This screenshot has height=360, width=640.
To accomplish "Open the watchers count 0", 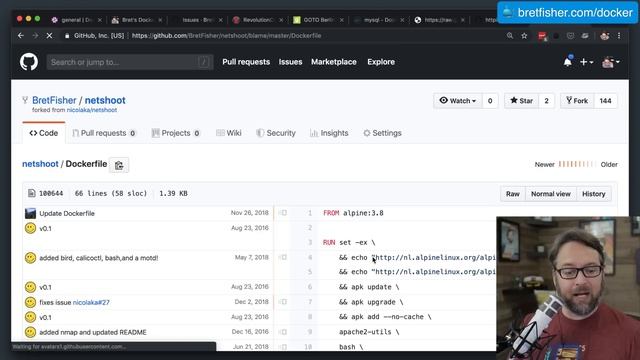I will click(490, 101).
